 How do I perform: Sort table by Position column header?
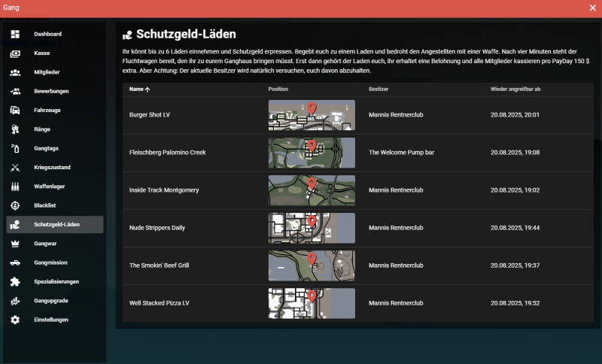pyautogui.click(x=278, y=89)
